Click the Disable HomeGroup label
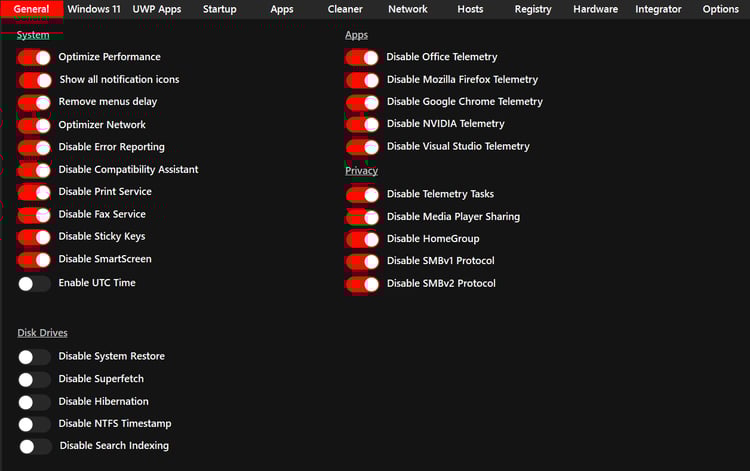 (x=433, y=239)
